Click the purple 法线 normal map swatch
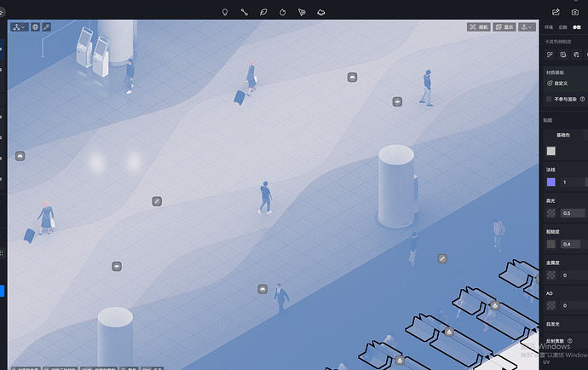588x370 pixels. (x=551, y=182)
